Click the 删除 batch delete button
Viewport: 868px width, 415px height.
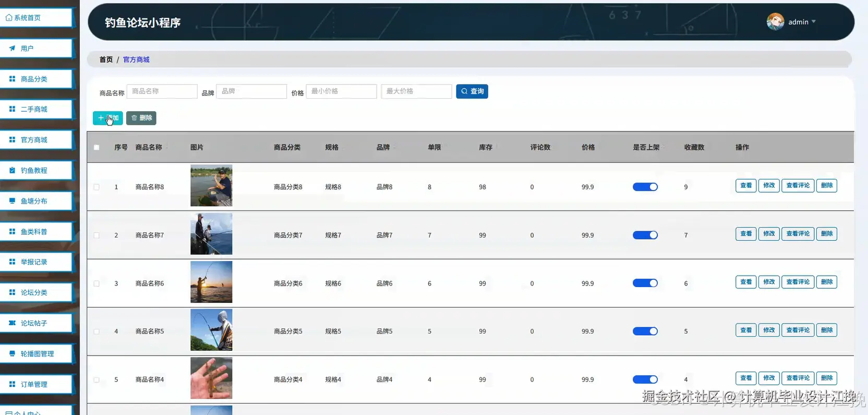tap(141, 118)
